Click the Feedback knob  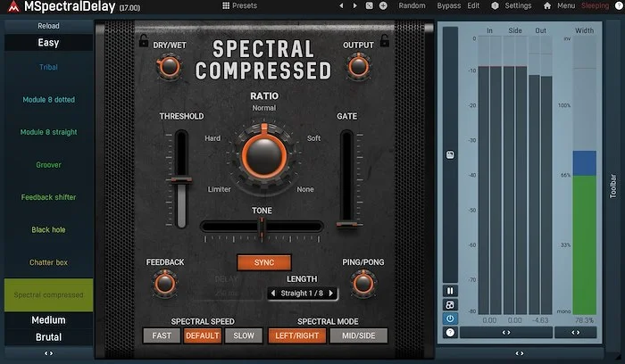click(x=164, y=284)
